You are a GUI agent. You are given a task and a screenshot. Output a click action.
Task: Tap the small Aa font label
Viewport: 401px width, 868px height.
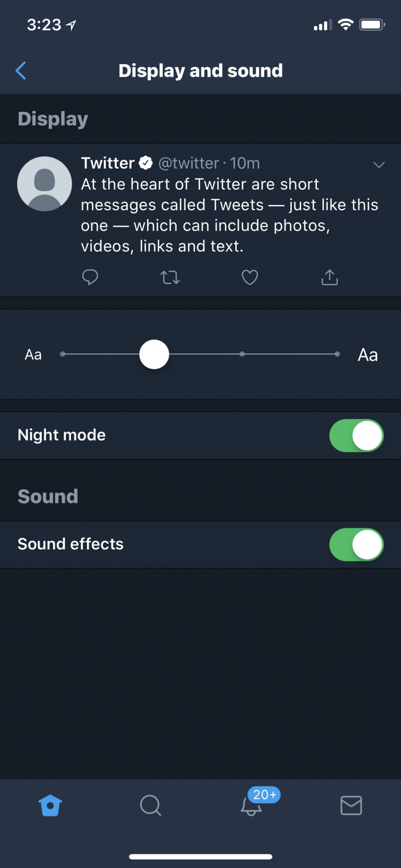(x=33, y=354)
